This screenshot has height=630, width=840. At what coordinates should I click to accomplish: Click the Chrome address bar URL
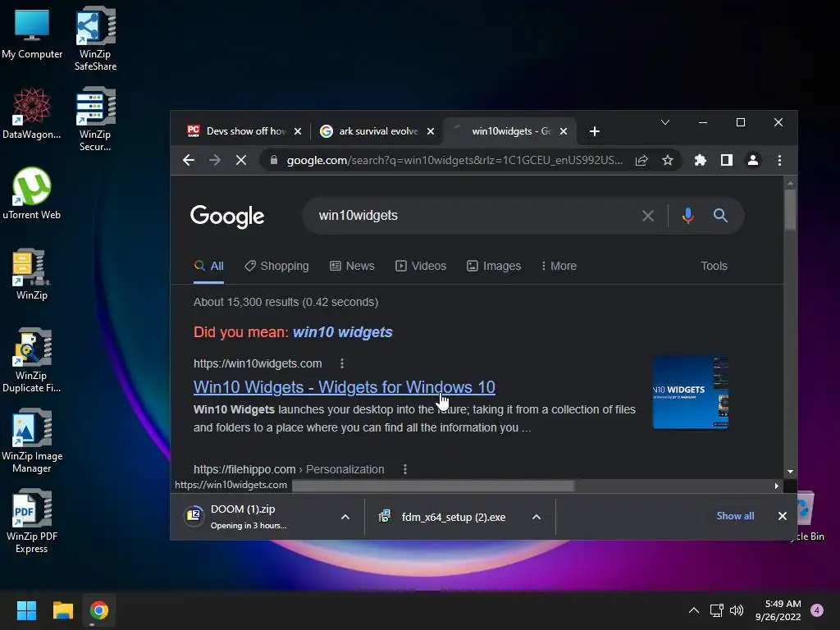pos(454,160)
